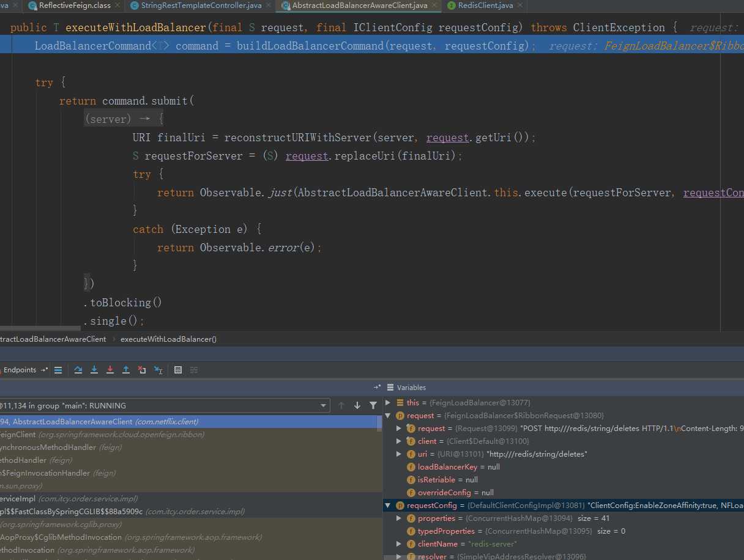The width and height of the screenshot is (744, 560).
Task: Select the AbstractLoadBalancerAwareClient stack frame
Action: pyautogui.click(x=188, y=422)
